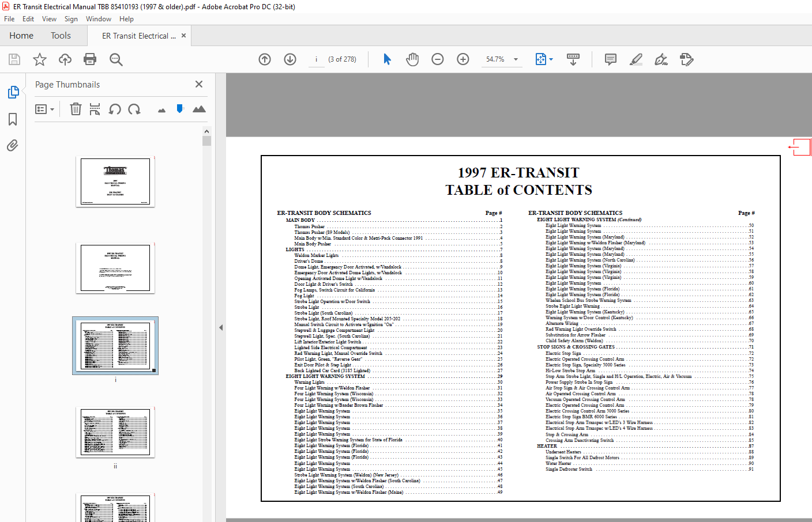The height and width of the screenshot is (522, 812).
Task: Close the ER Transit Electrical tab
Action: [x=184, y=36]
